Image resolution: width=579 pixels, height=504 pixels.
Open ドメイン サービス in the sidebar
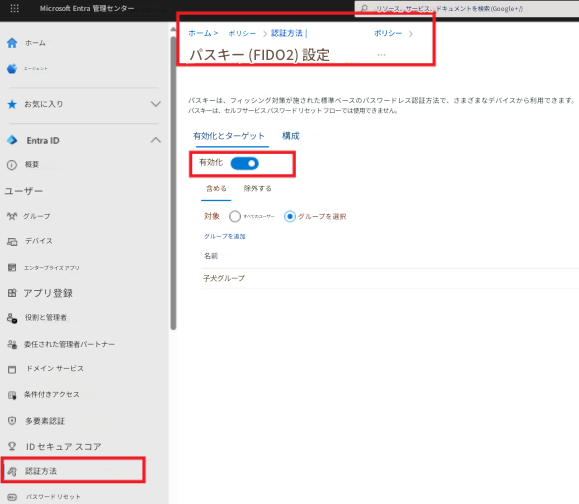click(x=55, y=368)
